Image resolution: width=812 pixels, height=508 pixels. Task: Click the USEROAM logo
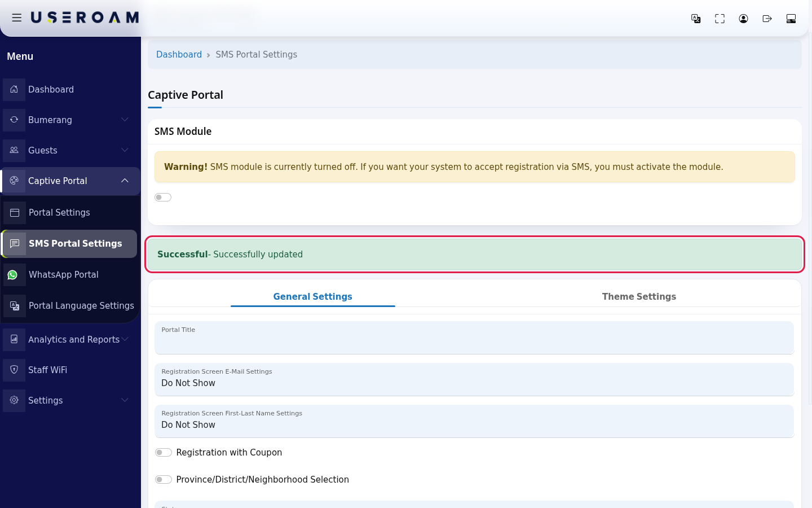coord(85,18)
